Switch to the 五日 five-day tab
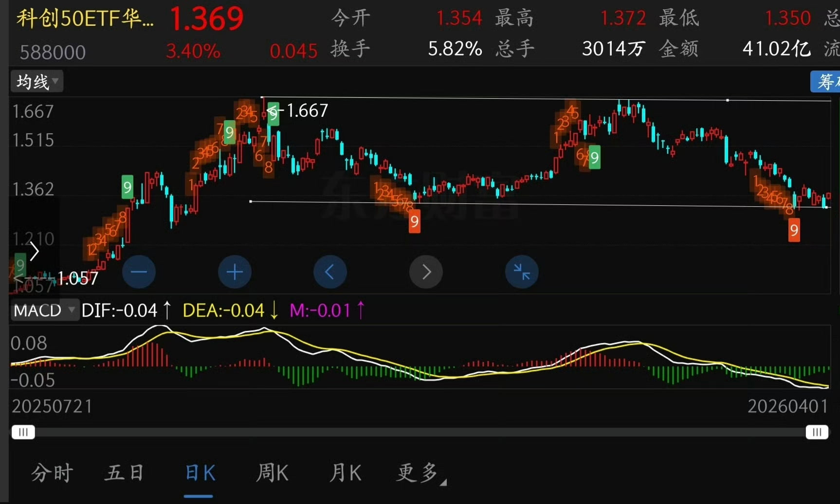The image size is (840, 504). tap(124, 472)
